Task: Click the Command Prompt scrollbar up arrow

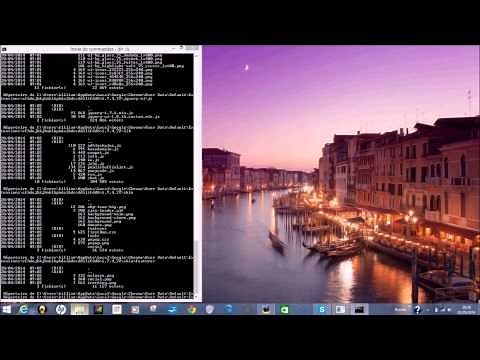Action: pos(197,56)
